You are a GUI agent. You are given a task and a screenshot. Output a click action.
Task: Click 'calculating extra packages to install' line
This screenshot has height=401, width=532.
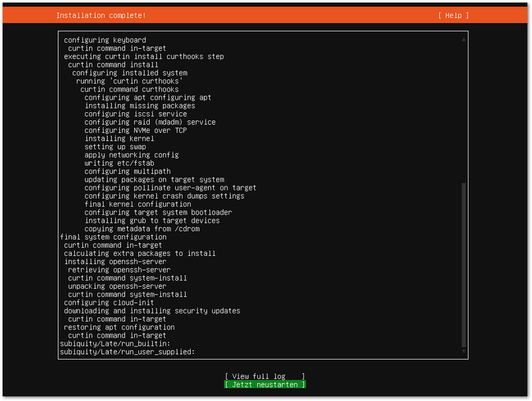pyautogui.click(x=140, y=253)
